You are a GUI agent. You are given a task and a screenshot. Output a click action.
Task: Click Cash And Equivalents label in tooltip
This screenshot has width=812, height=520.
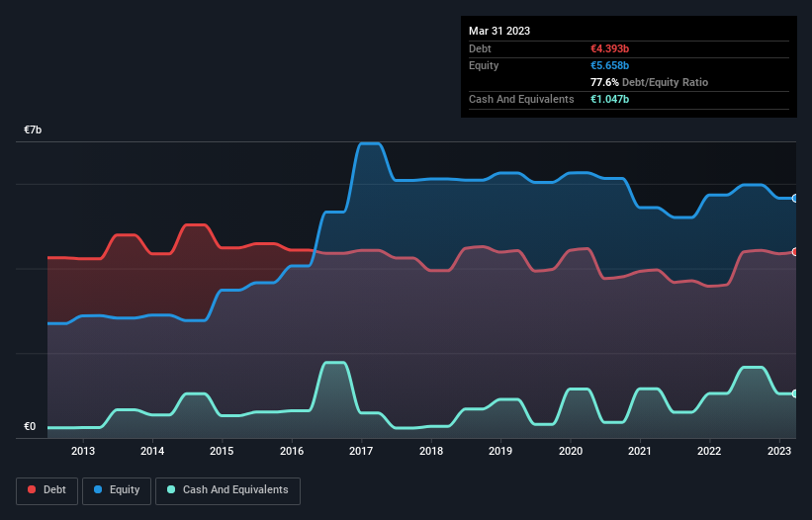[521, 99]
